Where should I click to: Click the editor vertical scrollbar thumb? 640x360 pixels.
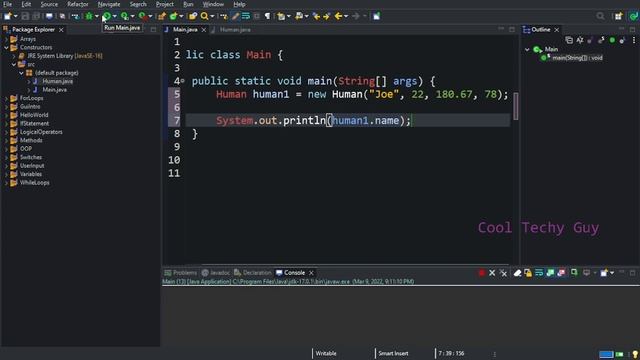tap(516, 106)
